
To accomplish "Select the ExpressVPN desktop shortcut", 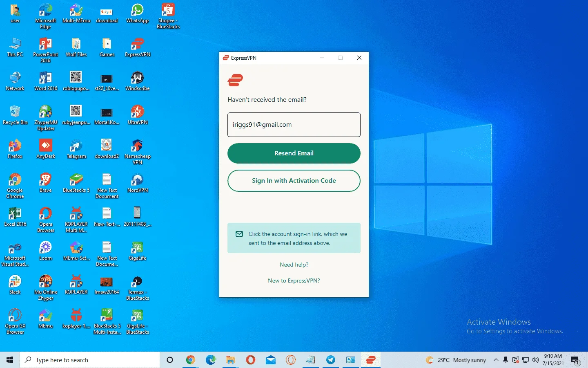I will (138, 47).
